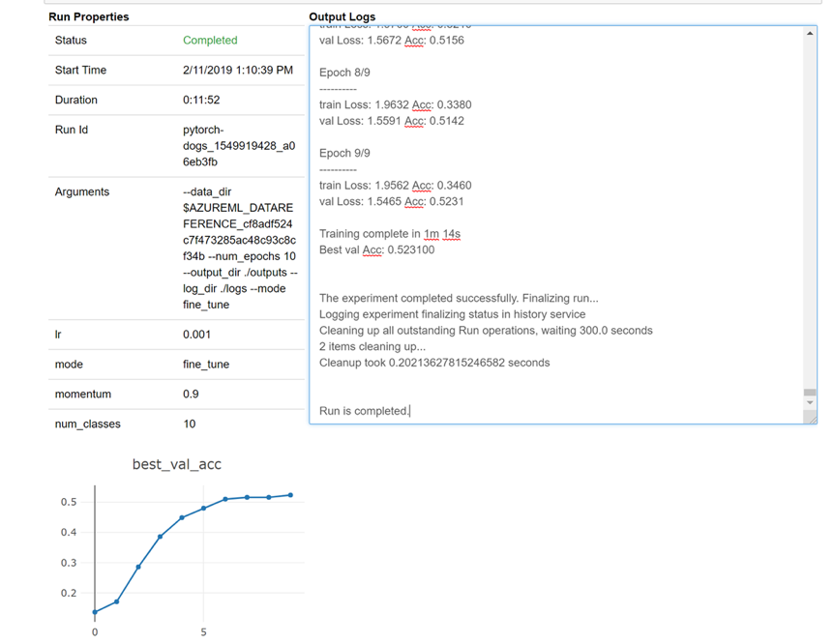This screenshot has width=834, height=644.
Task: Click the 'Best val Acc: 0.523100' line
Action: coord(376,249)
